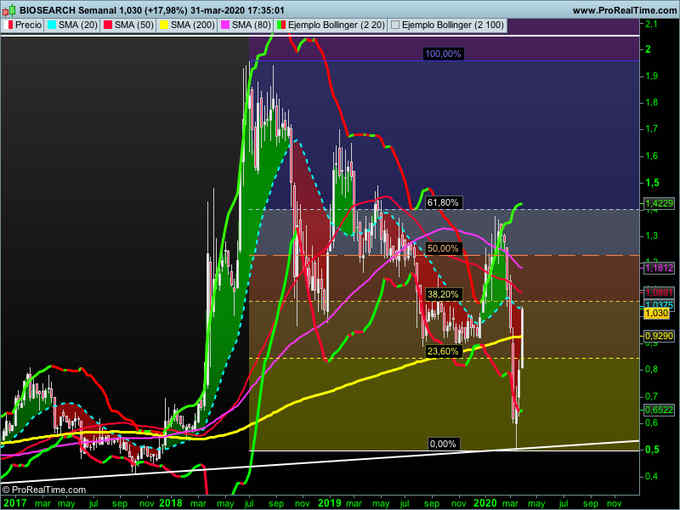Select the SMA (20) legend item
680x510 pixels.
(x=72, y=25)
